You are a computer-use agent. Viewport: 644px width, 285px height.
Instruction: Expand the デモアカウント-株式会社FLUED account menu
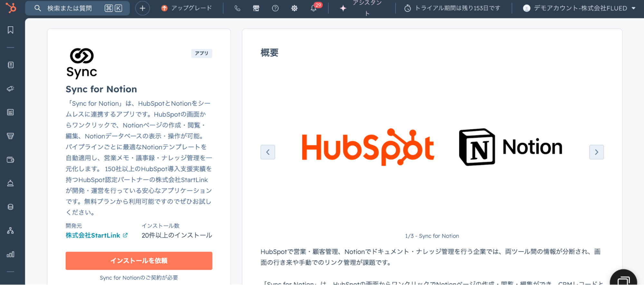[579, 8]
